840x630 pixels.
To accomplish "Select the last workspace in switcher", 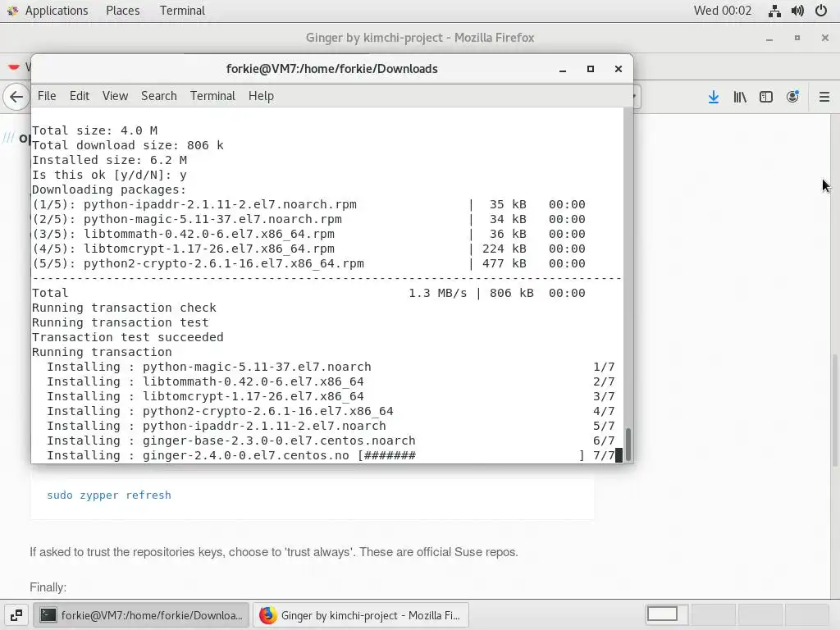I will point(806,614).
